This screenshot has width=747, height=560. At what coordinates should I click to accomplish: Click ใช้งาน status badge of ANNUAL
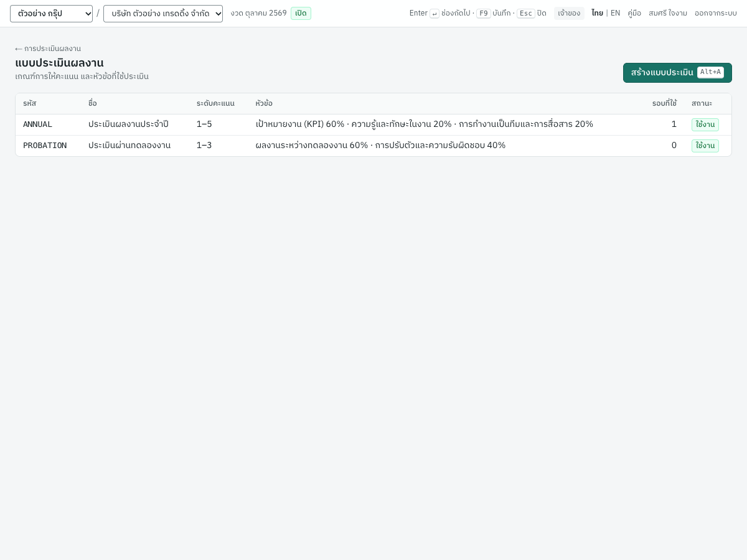click(705, 124)
